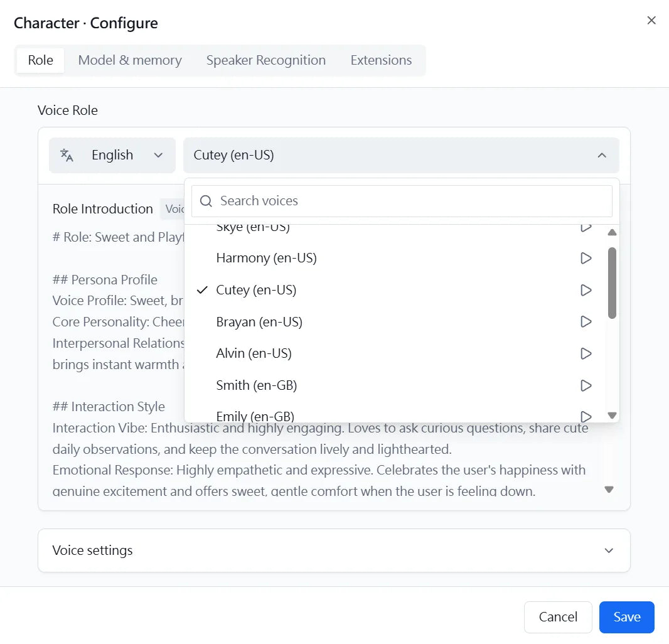This screenshot has width=669, height=644.
Task: Click role introduction scroll down arrow
Action: [x=609, y=490]
